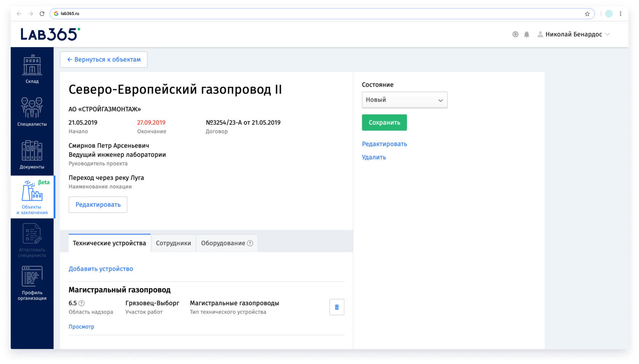The width and height of the screenshot is (639, 364).
Task: Click contract number №3254/23-А
Action: pos(224,123)
